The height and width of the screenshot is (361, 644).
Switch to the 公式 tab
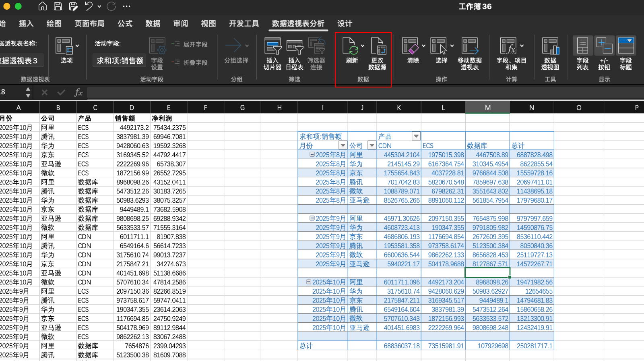click(x=125, y=23)
